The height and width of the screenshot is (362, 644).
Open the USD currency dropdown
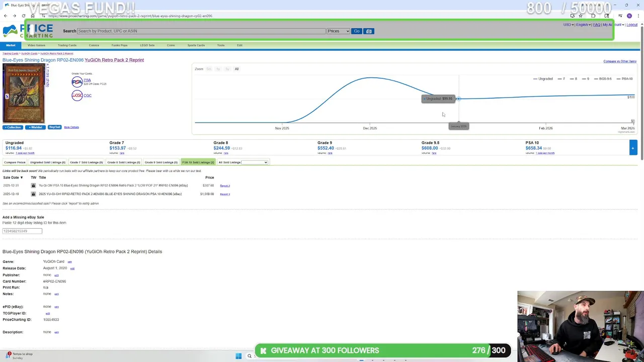(x=569, y=25)
